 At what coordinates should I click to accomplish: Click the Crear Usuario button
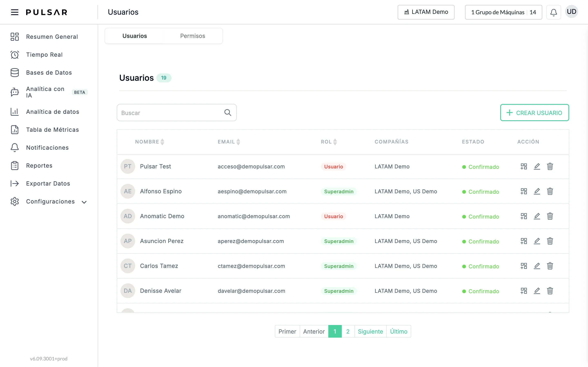pos(535,113)
